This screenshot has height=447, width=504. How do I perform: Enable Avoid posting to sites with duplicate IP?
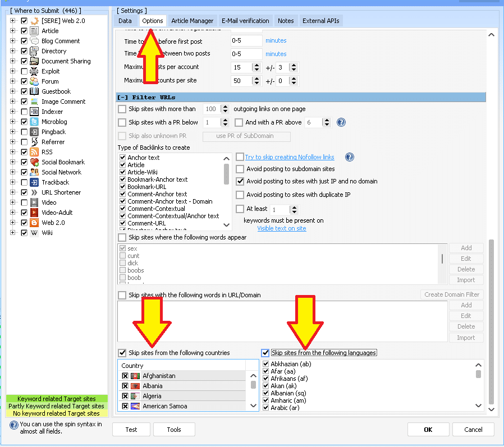click(240, 195)
